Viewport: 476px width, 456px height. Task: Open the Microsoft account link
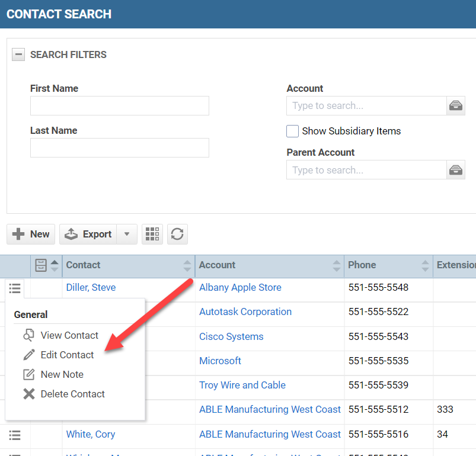[220, 361]
